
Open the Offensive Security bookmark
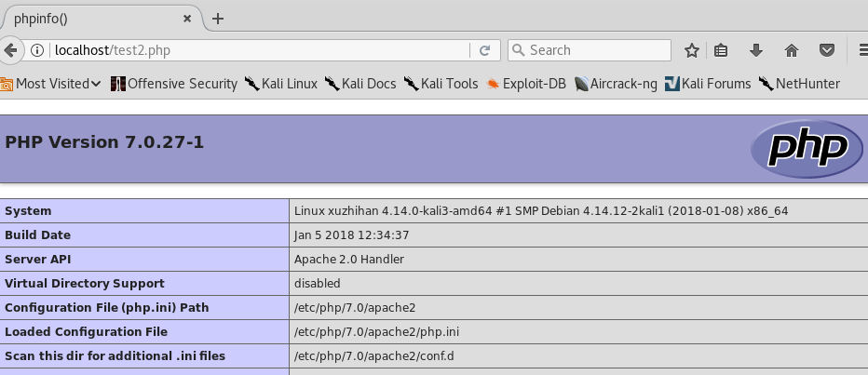coord(174,84)
